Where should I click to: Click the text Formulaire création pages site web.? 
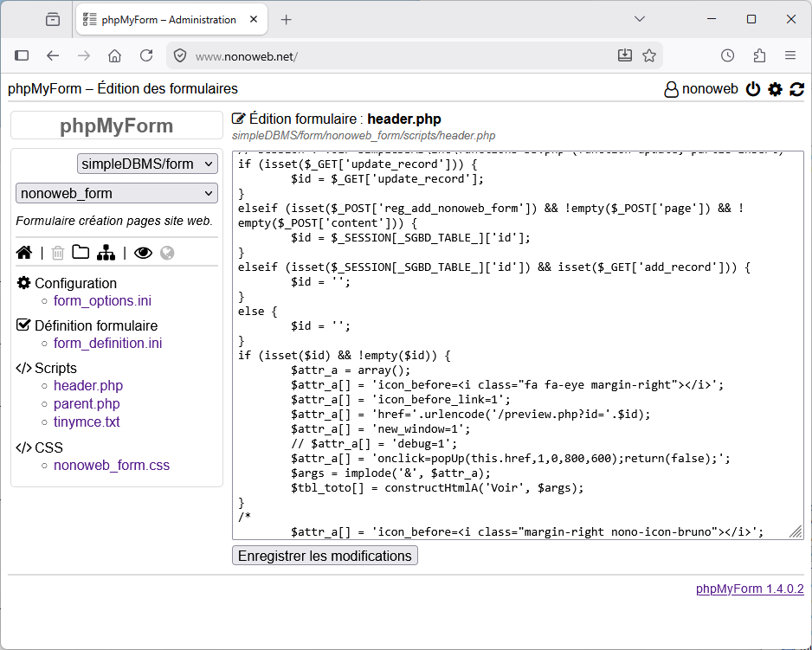(x=114, y=221)
